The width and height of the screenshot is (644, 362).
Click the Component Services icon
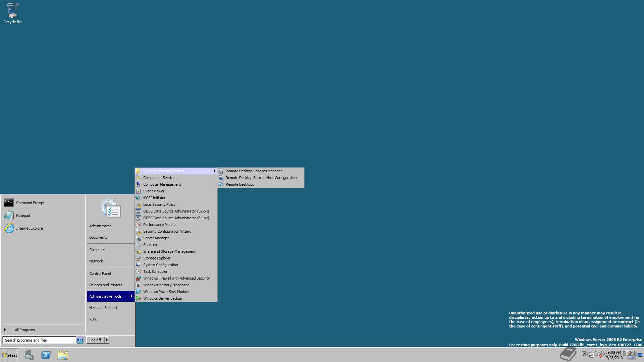138,178
